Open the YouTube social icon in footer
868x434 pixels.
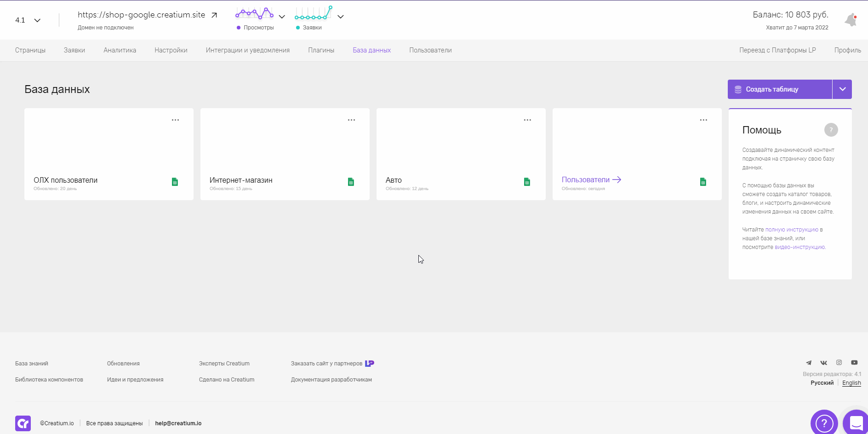854,363
